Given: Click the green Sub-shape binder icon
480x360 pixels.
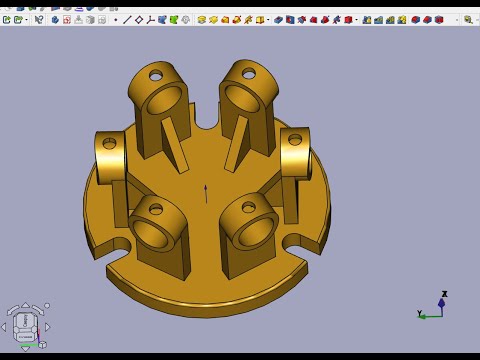Looking at the screenshot, I should (174, 20).
